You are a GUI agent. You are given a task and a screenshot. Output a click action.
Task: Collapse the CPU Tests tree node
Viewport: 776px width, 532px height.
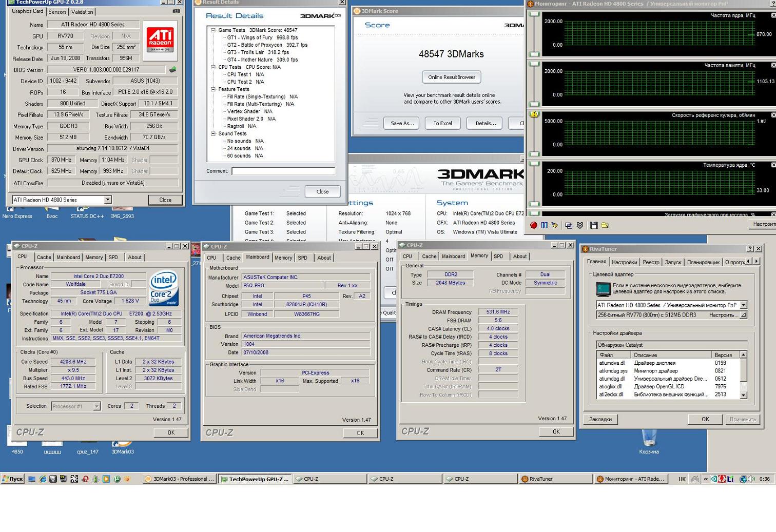tap(213, 67)
